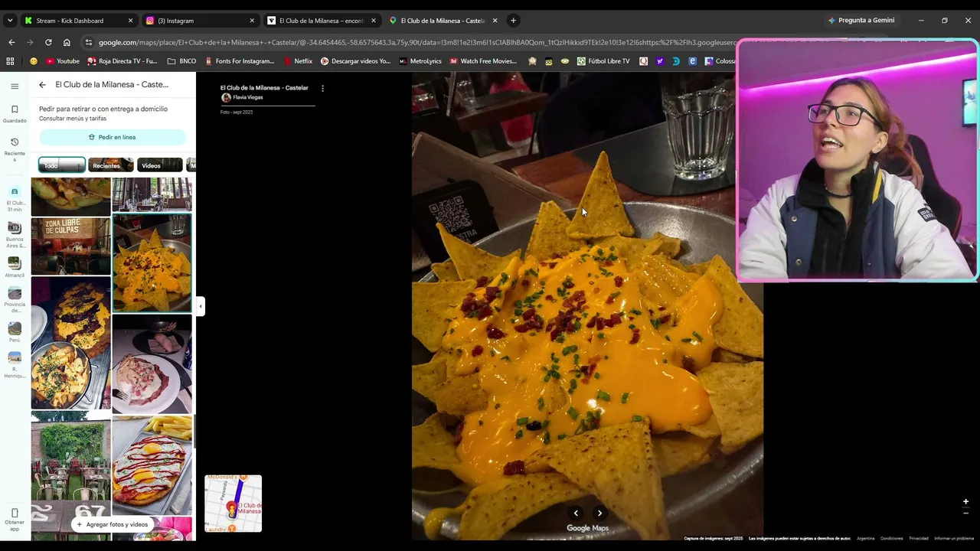Click Pregunta a Gemini button
The image size is (980, 551).
coord(861,21)
